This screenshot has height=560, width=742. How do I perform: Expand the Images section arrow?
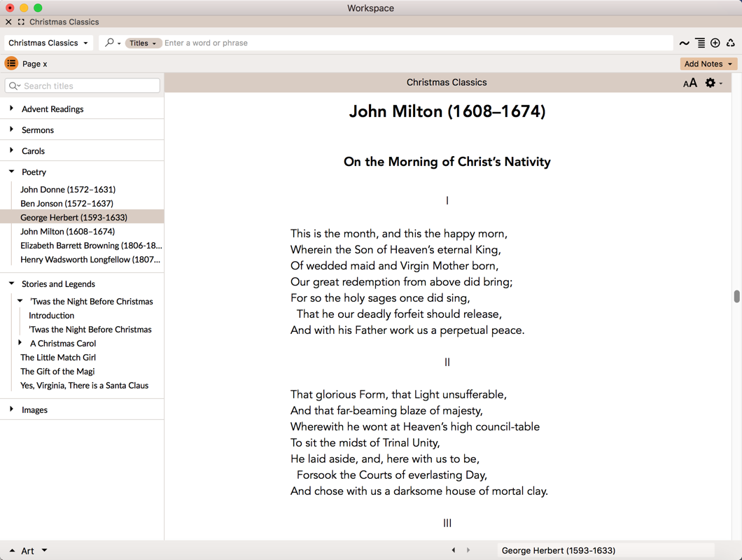pos(11,409)
